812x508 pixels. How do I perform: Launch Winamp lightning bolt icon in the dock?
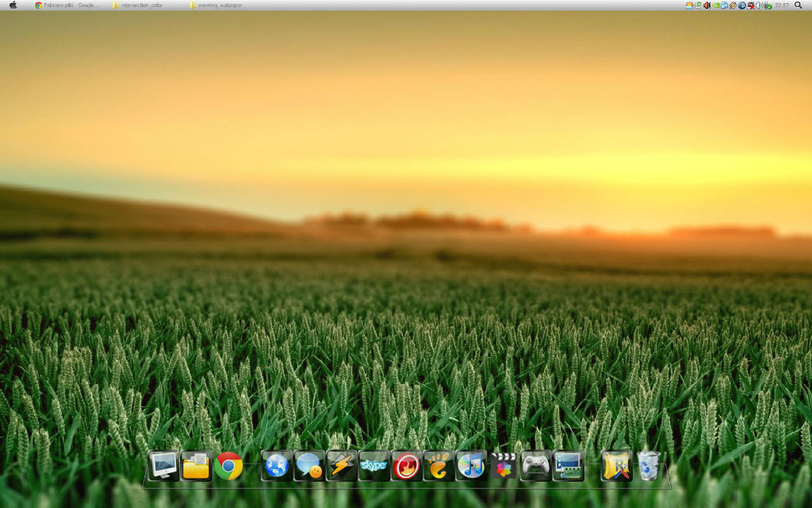tap(341, 465)
